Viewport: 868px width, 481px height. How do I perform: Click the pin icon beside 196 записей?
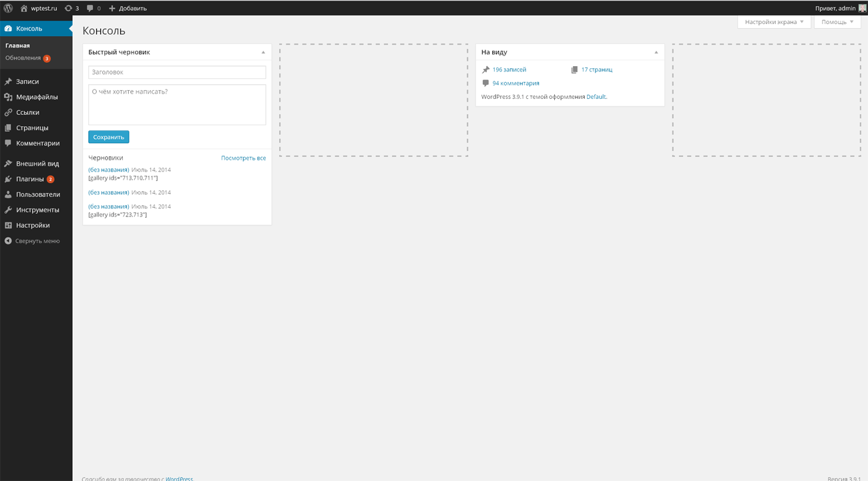(485, 69)
